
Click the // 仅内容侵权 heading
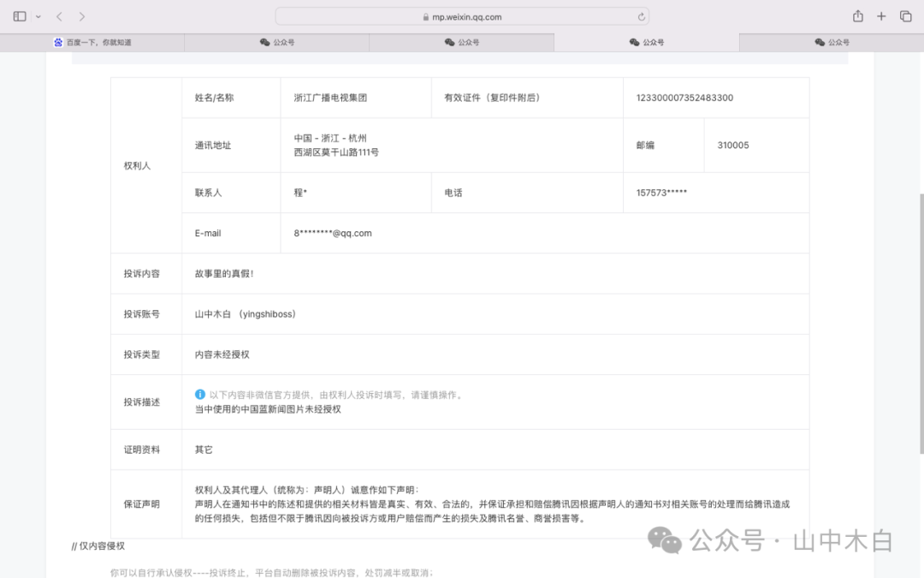pyautogui.click(x=98, y=546)
